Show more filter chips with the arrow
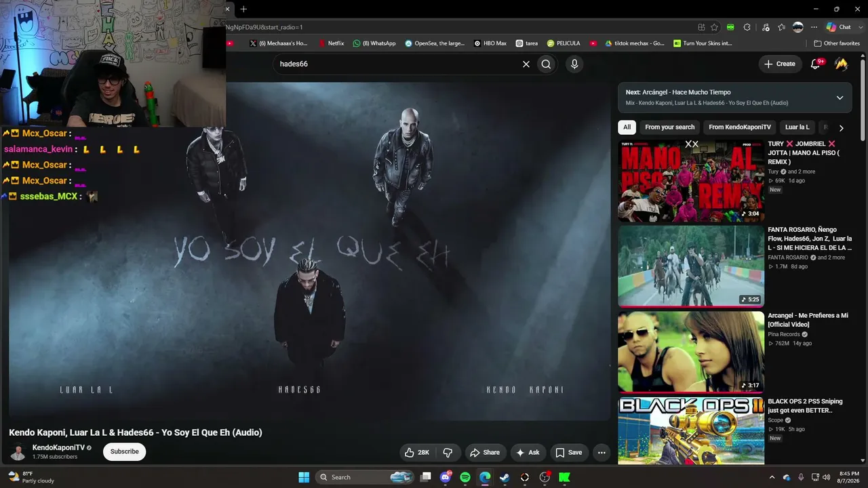The width and height of the screenshot is (868, 488). point(841,127)
